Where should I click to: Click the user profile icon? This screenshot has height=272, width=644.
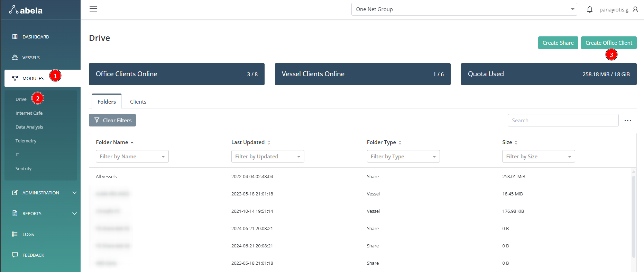click(x=635, y=9)
